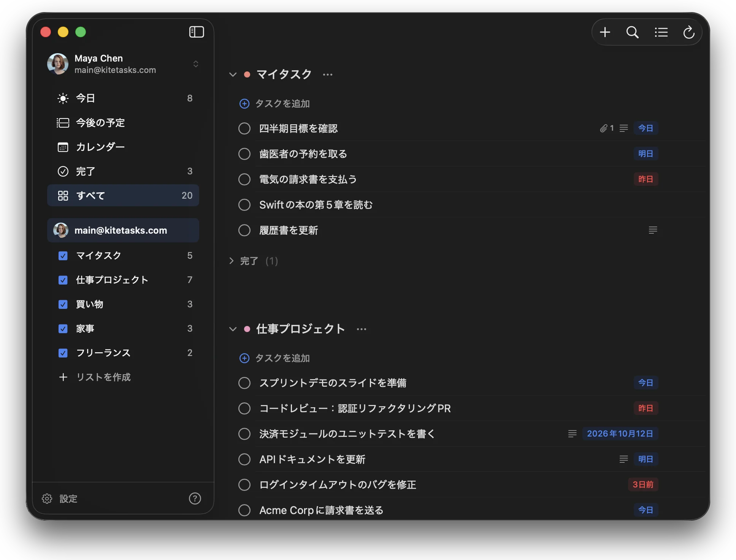Screen dimensions: 736x560
Task: Click the orange color dot beside マイタスク
Action: (x=247, y=74)
